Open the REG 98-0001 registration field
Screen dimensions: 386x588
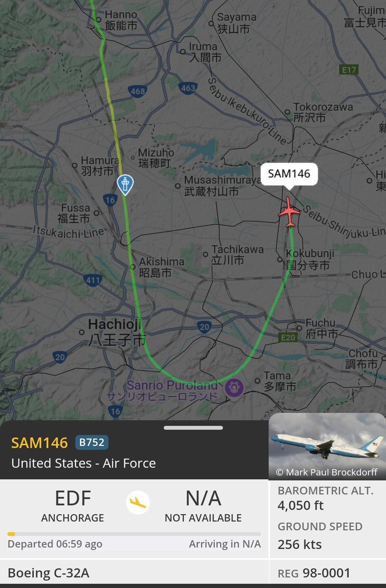click(328, 573)
